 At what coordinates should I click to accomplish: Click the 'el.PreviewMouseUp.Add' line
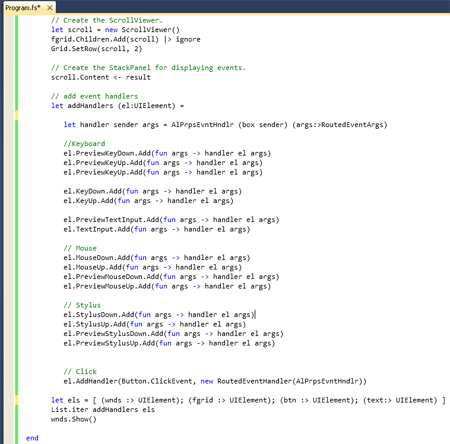(x=167, y=286)
